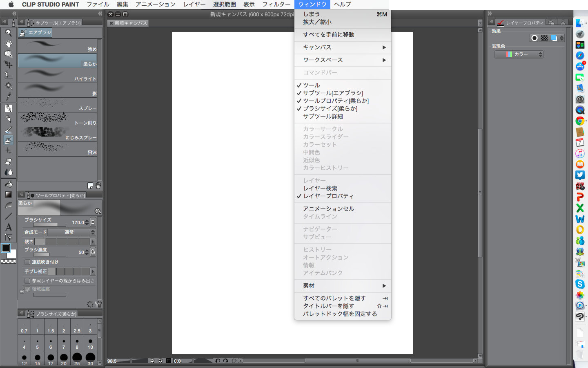Viewport: 588px width, 368px height.
Task: Toggle レイヤープロパティ palette in menu
Action: point(328,196)
